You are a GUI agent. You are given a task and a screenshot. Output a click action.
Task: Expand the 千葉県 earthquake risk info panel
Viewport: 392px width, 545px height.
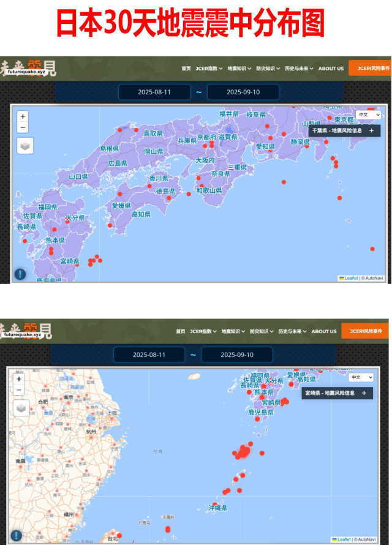(371, 130)
